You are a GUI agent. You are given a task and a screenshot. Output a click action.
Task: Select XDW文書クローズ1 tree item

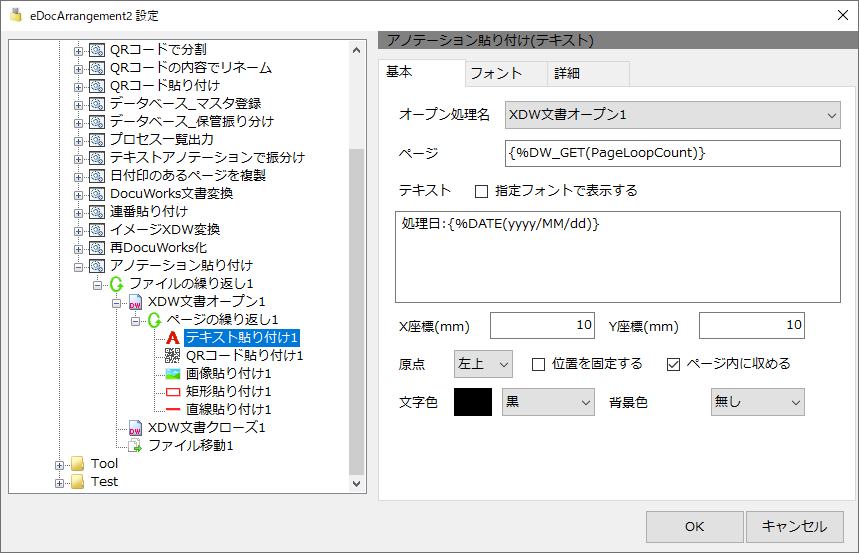[207, 428]
